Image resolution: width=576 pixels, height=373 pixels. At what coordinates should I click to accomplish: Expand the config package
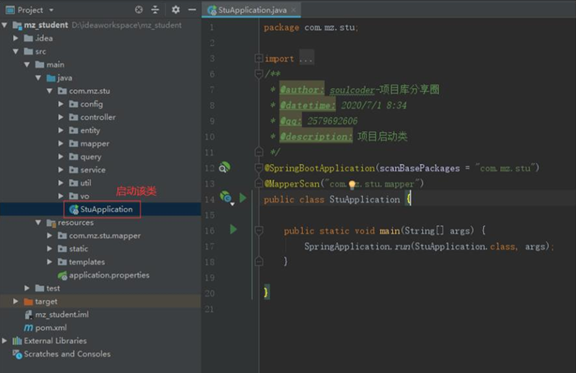pyautogui.click(x=61, y=104)
